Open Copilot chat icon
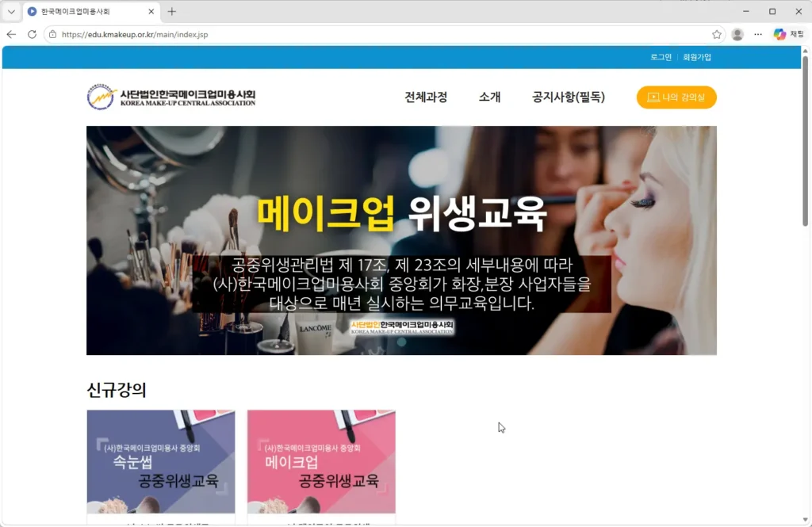Screen dimensions: 812x527 [789, 34]
